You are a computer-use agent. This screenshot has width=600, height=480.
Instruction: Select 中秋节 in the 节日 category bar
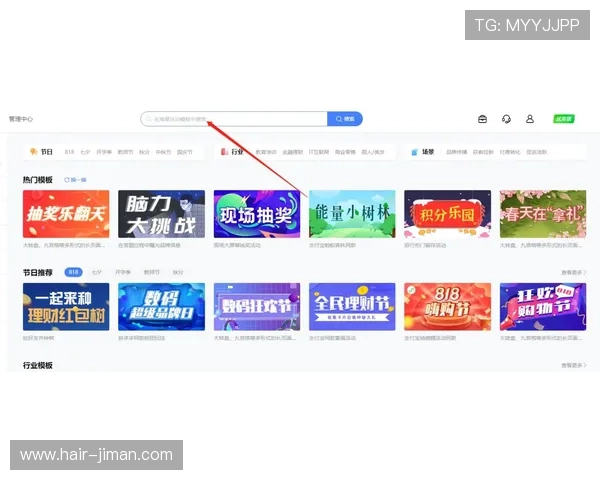pos(163,152)
